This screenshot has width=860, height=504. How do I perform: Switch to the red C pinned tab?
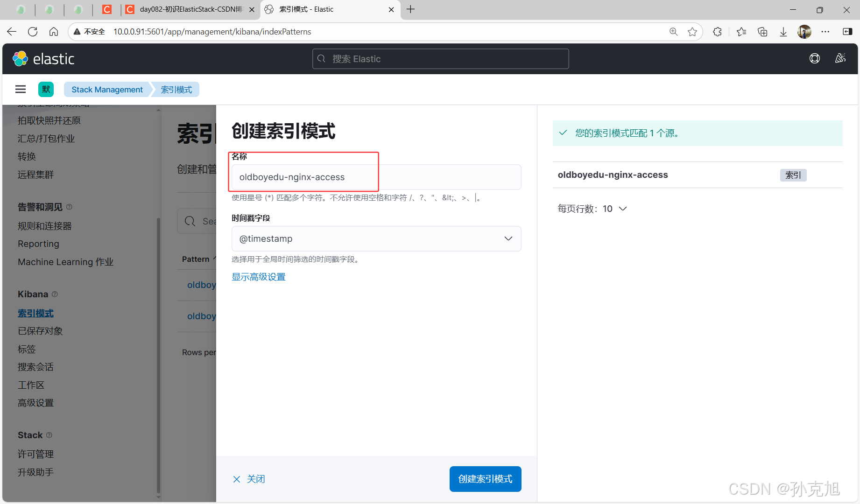(107, 9)
